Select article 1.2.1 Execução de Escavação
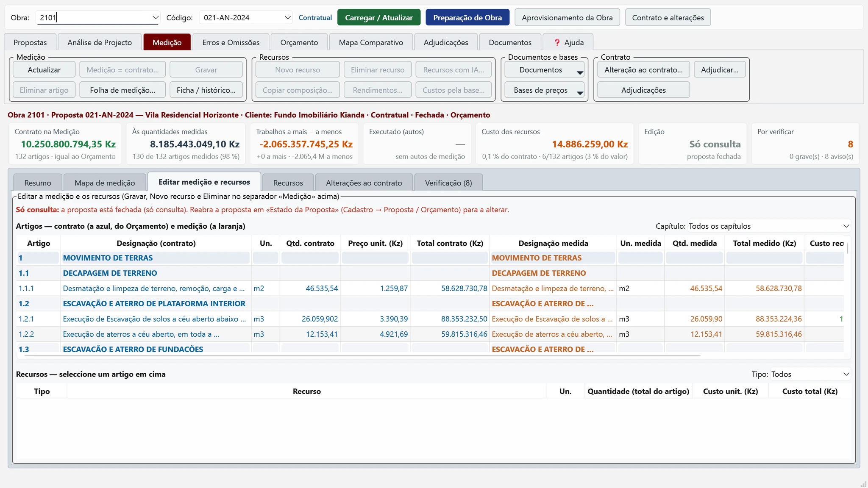This screenshot has height=488, width=868. coord(430,319)
